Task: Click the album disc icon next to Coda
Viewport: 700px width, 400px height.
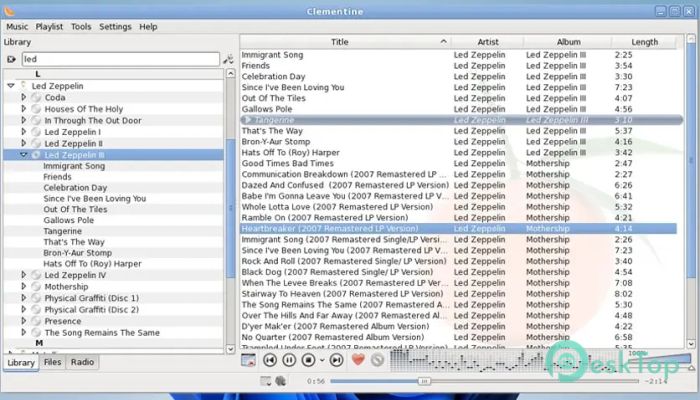Action: click(36, 97)
